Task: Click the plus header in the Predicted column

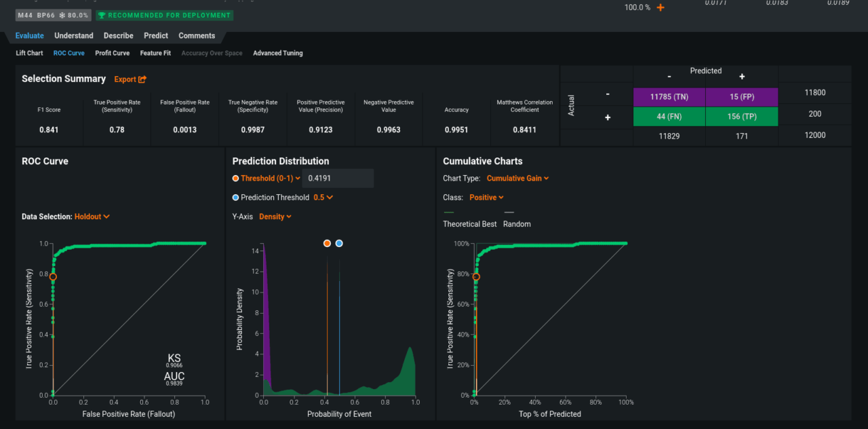Action: tap(742, 77)
